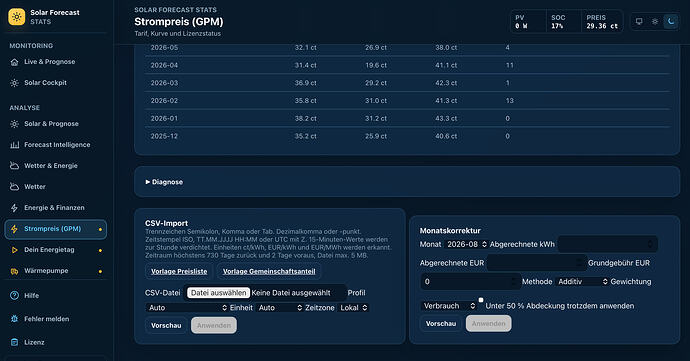Viewport: 690px width, 361px height.
Task: Click the count '13' in row 2026-02
Action: [x=510, y=101]
